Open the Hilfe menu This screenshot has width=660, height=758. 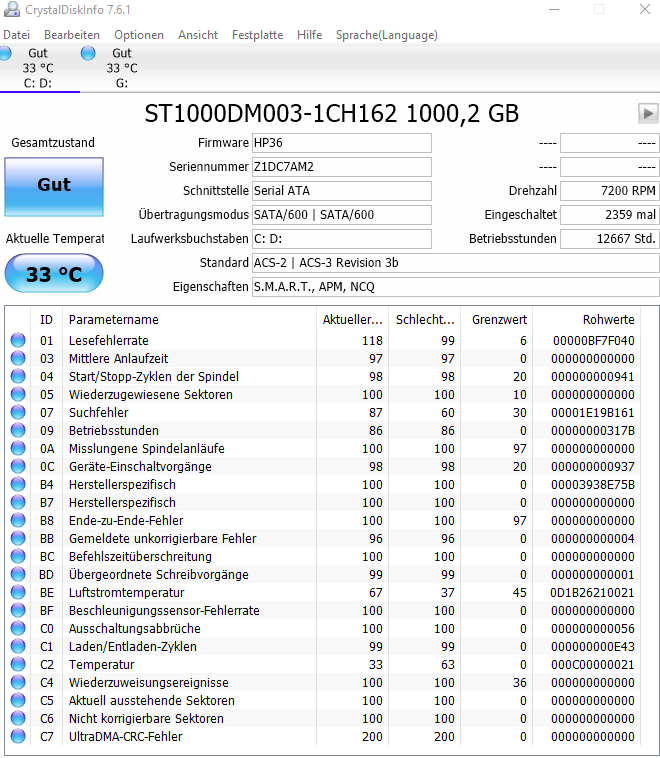tap(309, 35)
